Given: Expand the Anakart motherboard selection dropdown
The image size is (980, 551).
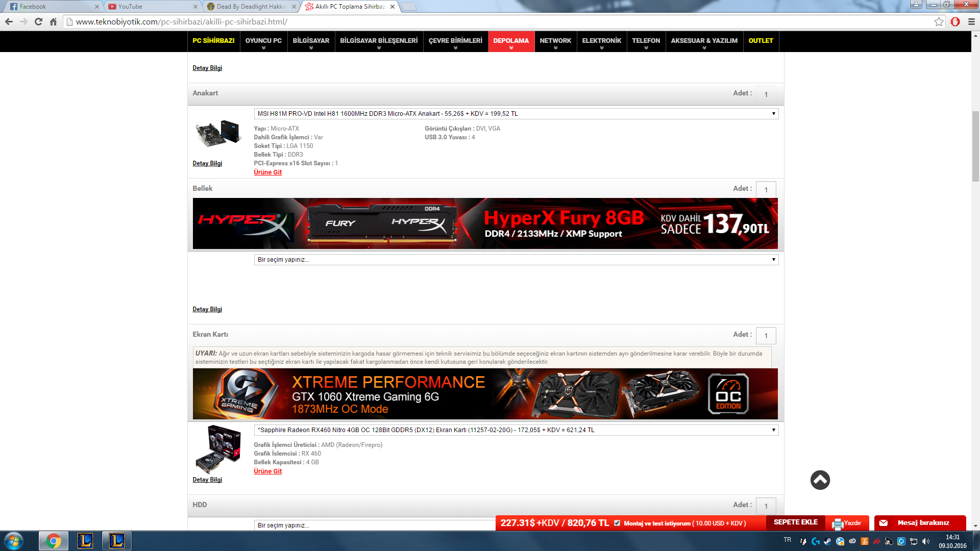Looking at the screenshot, I should pyautogui.click(x=516, y=114).
